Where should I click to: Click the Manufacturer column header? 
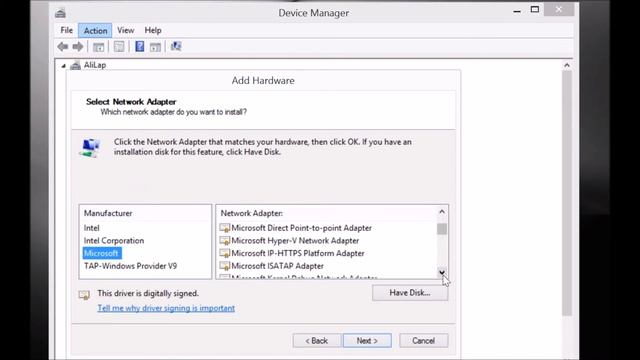[108, 213]
